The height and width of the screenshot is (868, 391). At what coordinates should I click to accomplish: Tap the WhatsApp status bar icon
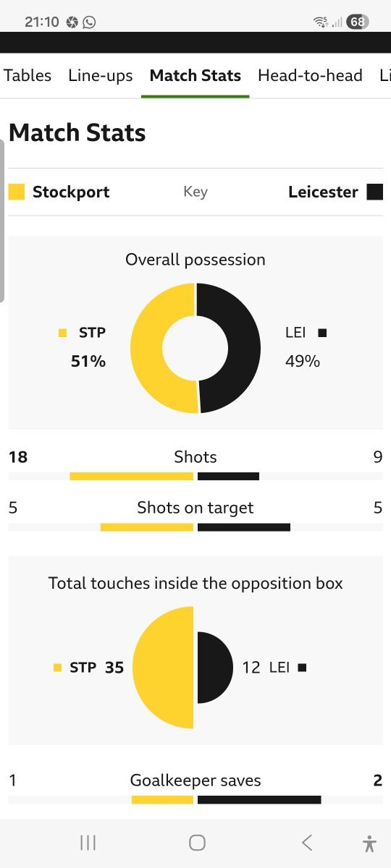coord(89,22)
